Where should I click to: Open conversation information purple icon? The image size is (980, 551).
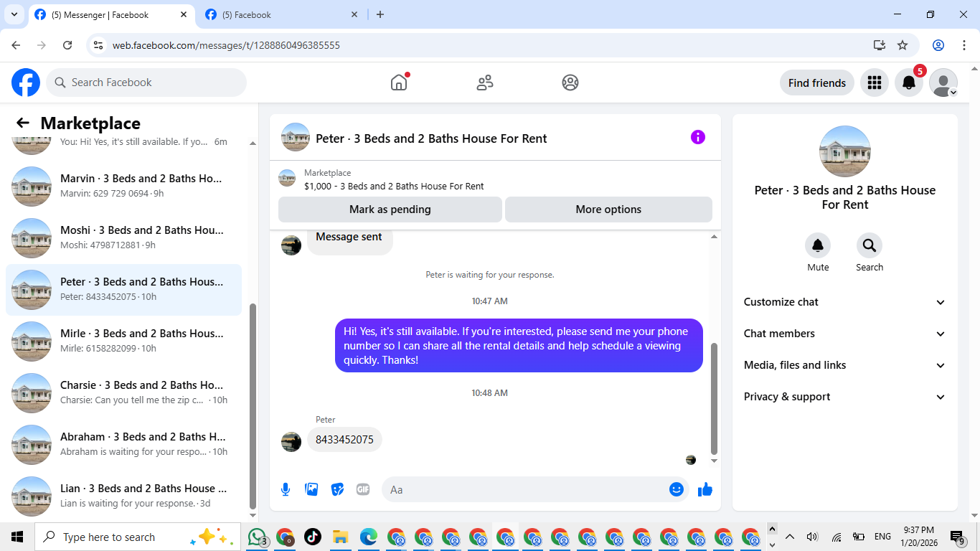698,137
